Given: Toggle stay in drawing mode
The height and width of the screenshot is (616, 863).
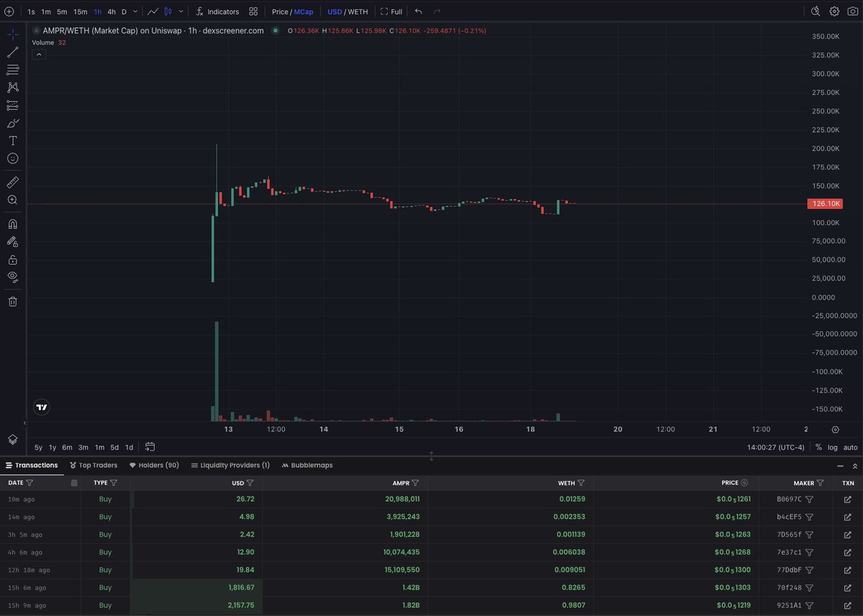Looking at the screenshot, I should coord(12,242).
